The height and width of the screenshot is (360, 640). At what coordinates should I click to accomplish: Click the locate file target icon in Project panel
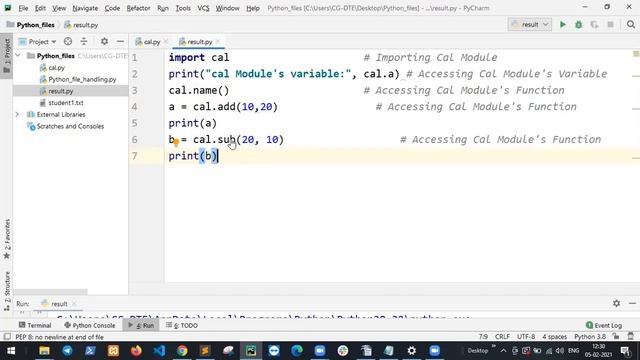pyautogui.click(x=68, y=41)
